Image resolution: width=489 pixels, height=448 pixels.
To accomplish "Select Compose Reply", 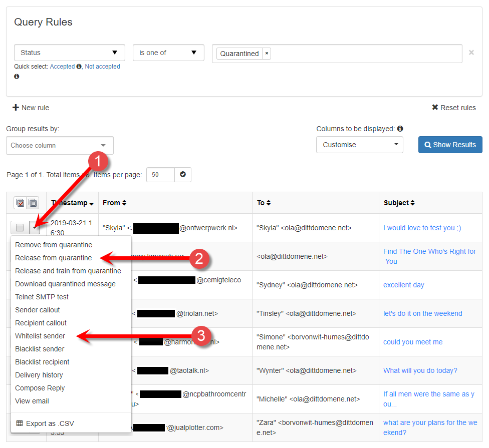I will [40, 388].
